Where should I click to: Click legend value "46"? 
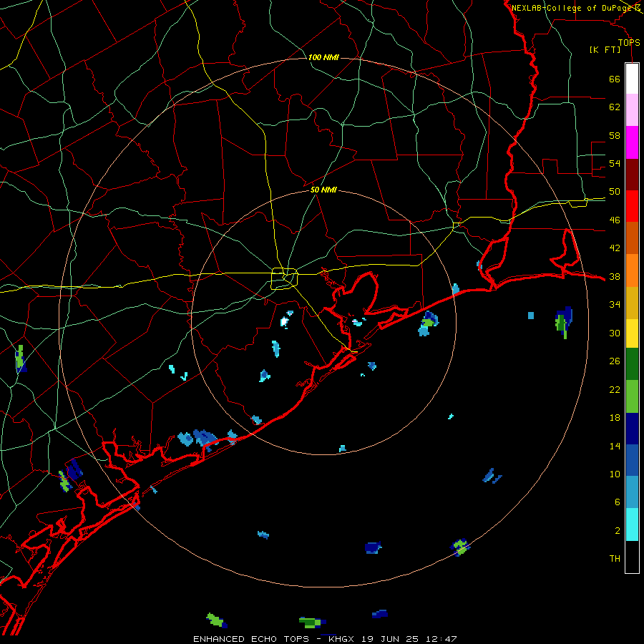[615, 220]
